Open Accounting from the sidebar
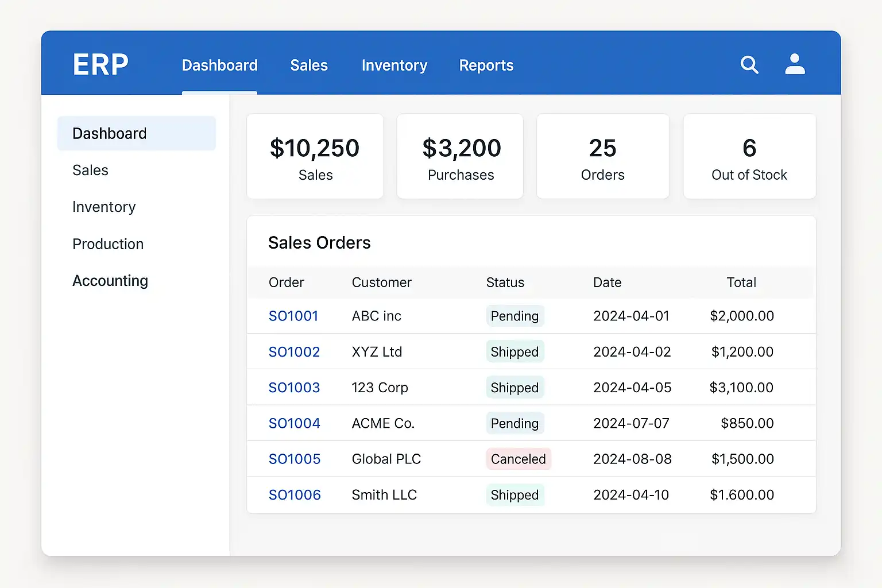882x588 pixels. click(110, 281)
